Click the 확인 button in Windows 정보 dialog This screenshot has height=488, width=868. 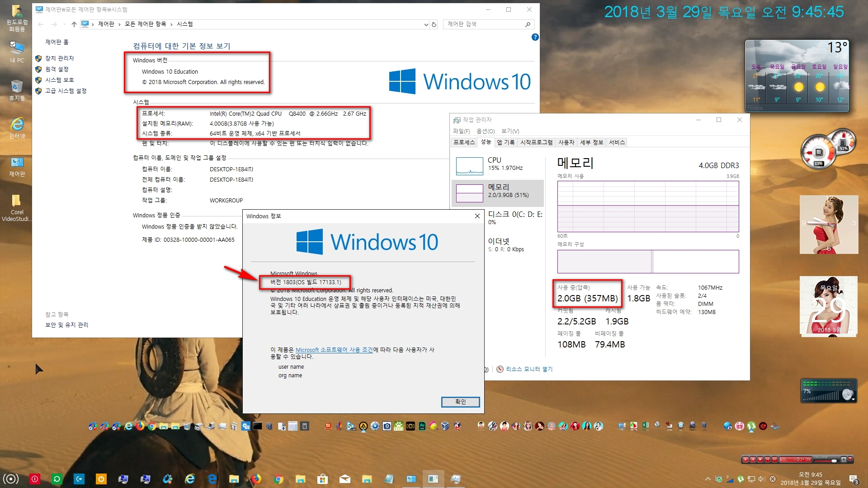tap(460, 402)
